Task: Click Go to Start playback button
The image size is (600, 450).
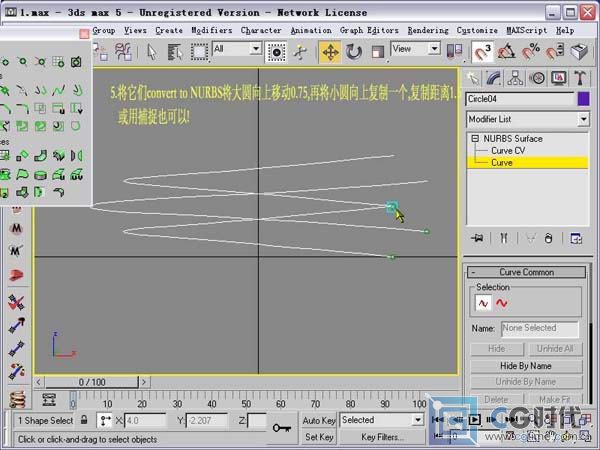Action: pyautogui.click(x=438, y=420)
